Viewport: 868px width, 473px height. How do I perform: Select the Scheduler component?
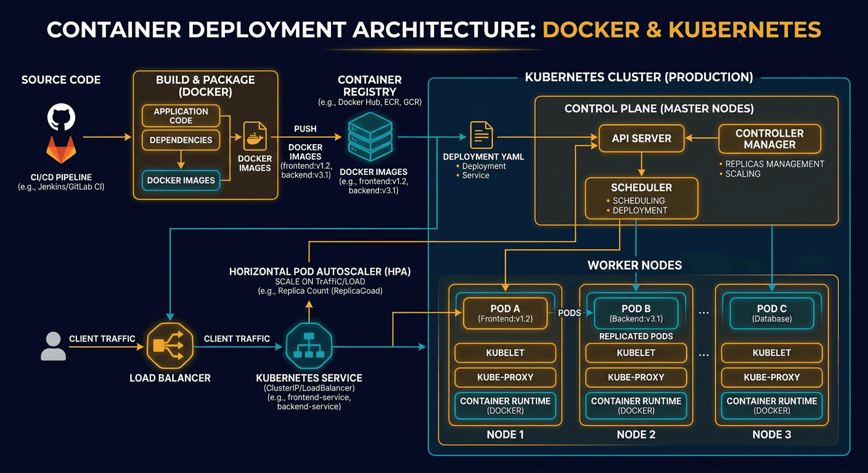(x=641, y=198)
